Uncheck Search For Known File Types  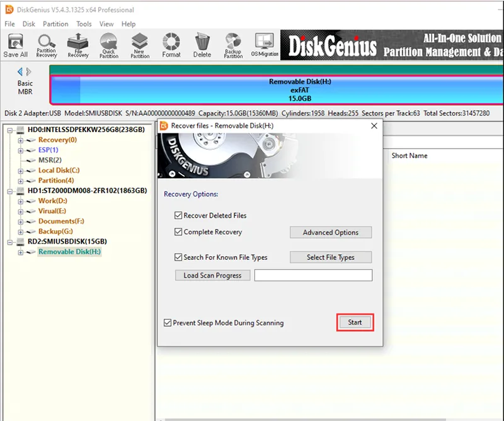tap(179, 257)
